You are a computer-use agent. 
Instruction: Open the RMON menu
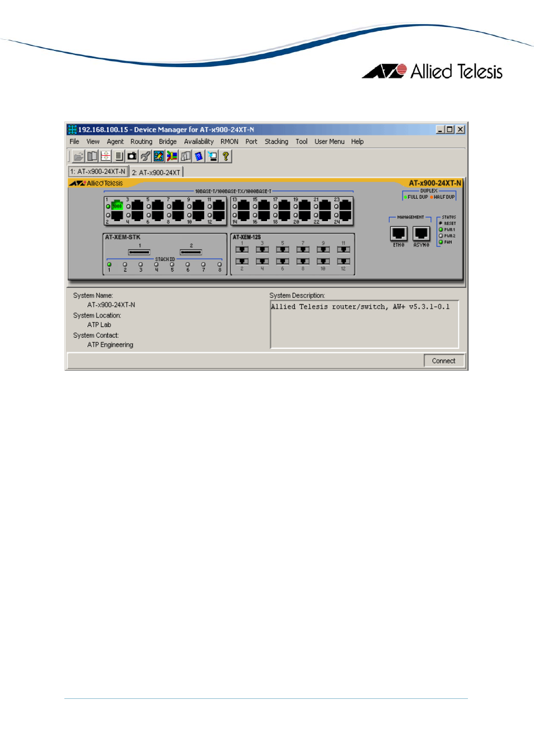coord(229,142)
